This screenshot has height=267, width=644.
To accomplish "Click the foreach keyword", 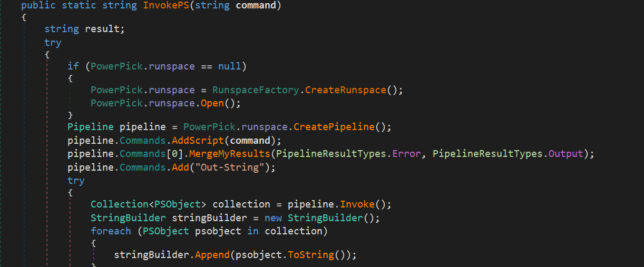I will tap(111, 231).
